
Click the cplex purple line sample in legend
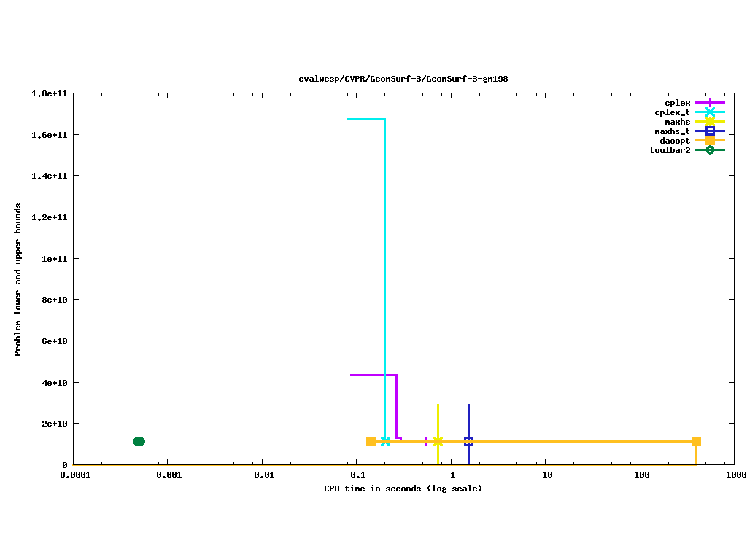click(710, 103)
